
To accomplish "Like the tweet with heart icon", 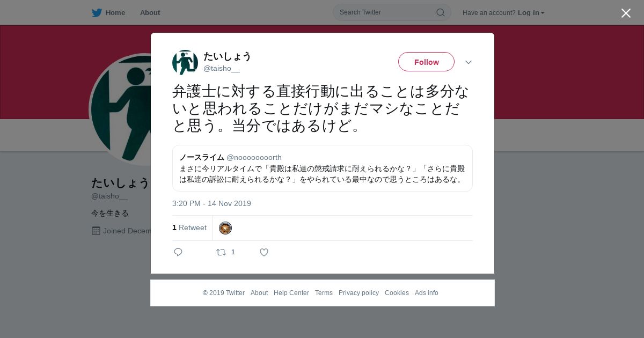I will pos(264,252).
